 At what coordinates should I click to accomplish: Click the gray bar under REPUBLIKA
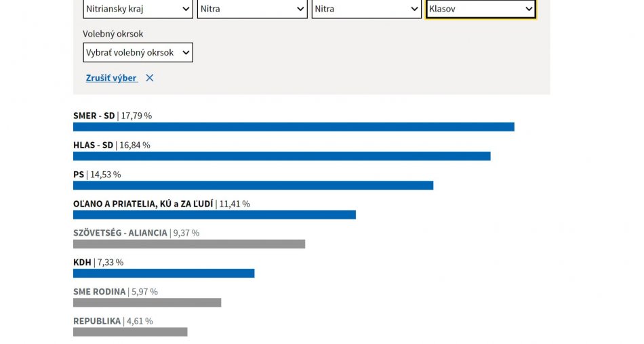click(130, 332)
